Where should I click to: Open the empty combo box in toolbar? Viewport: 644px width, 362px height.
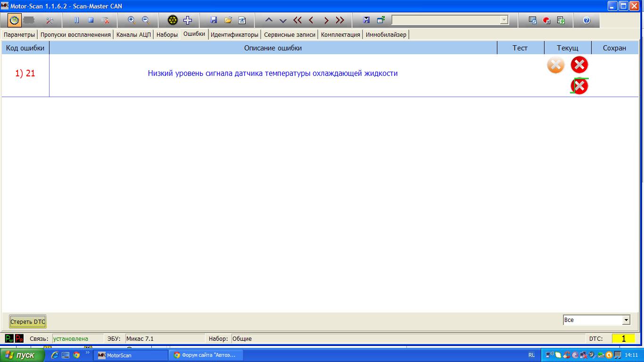[x=450, y=20]
